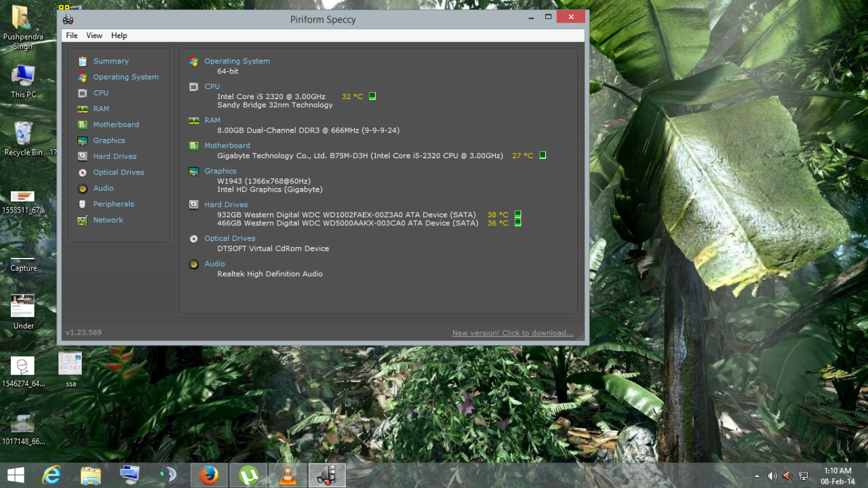Image resolution: width=868 pixels, height=488 pixels.
Task: Select the ssa desktop file
Action: [x=71, y=370]
